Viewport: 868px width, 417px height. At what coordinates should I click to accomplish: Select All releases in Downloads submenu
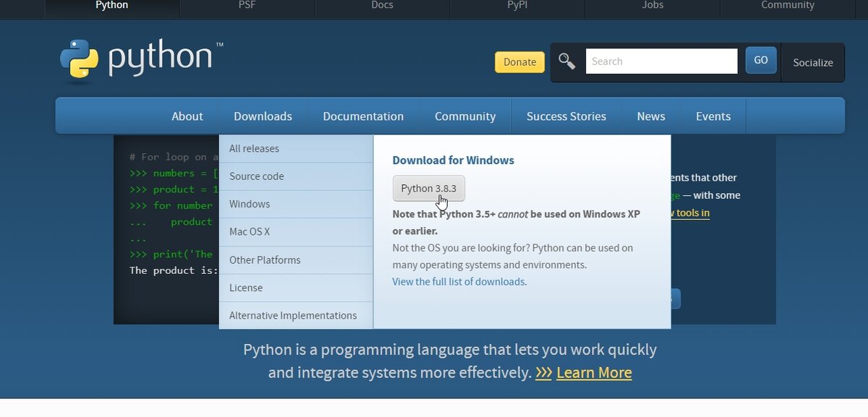pyautogui.click(x=296, y=149)
